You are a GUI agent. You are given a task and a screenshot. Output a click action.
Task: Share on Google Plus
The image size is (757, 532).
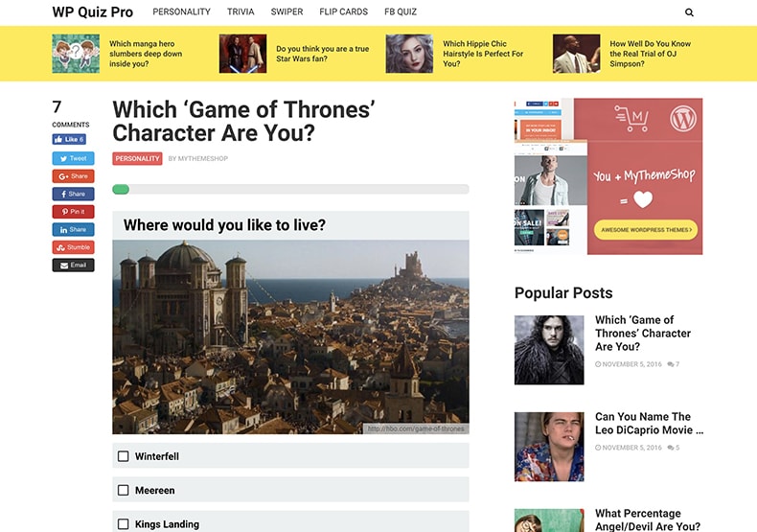coord(74,176)
